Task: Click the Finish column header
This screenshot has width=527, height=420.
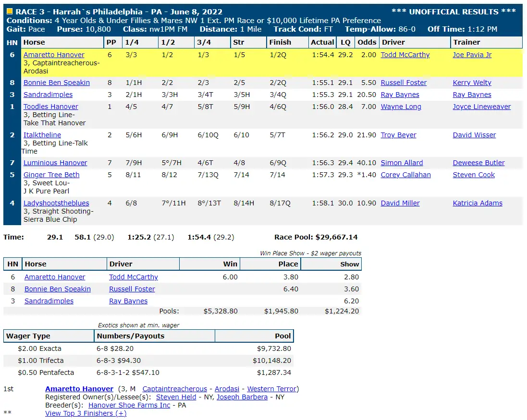Action: coord(287,42)
